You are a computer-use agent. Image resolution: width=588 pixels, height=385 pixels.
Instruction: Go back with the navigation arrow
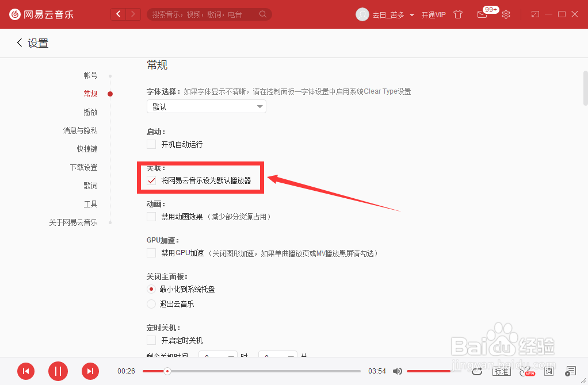(119, 14)
